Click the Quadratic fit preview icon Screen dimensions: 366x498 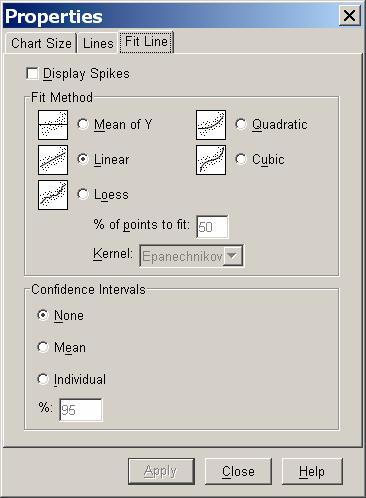pyautogui.click(x=211, y=125)
